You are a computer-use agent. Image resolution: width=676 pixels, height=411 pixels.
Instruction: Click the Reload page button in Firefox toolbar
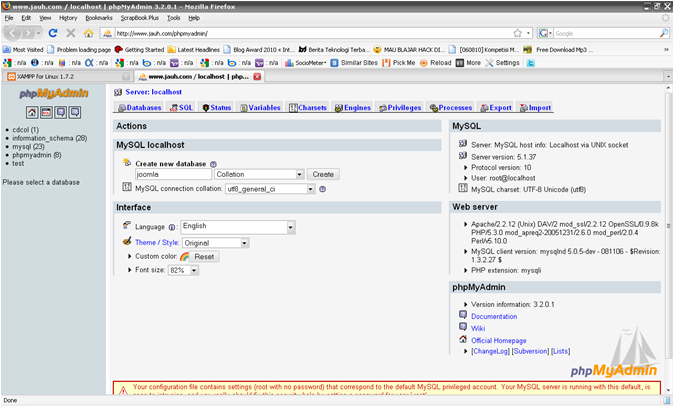pyautogui.click(x=53, y=33)
